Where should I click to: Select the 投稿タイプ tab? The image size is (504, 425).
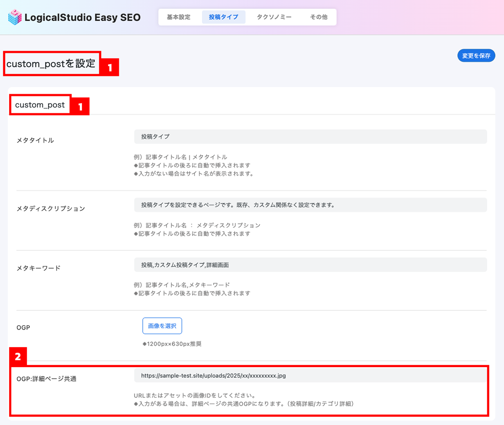(223, 17)
